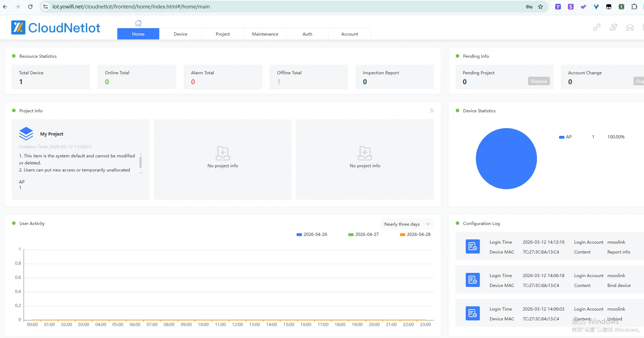Click the Alarm Total statistic card
644x338 pixels.
click(x=223, y=77)
